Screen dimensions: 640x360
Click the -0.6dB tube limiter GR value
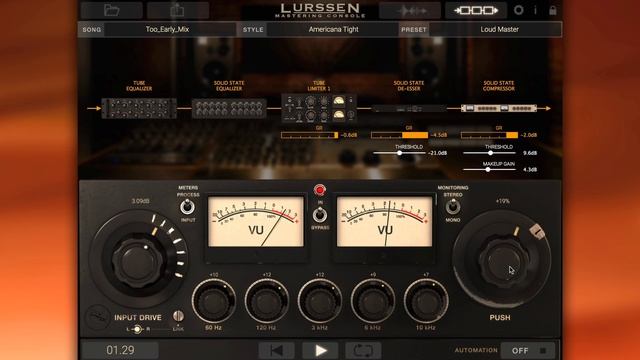pyautogui.click(x=349, y=135)
